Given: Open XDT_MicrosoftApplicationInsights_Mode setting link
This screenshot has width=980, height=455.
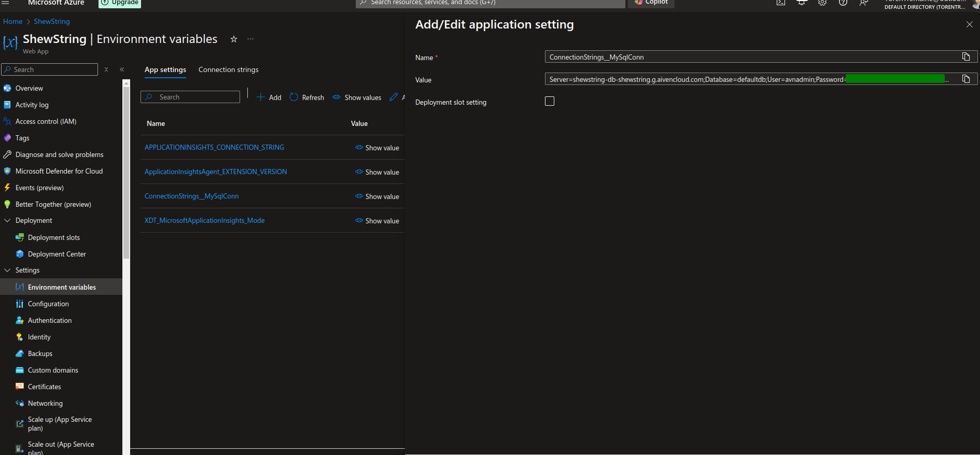Looking at the screenshot, I should click(204, 220).
